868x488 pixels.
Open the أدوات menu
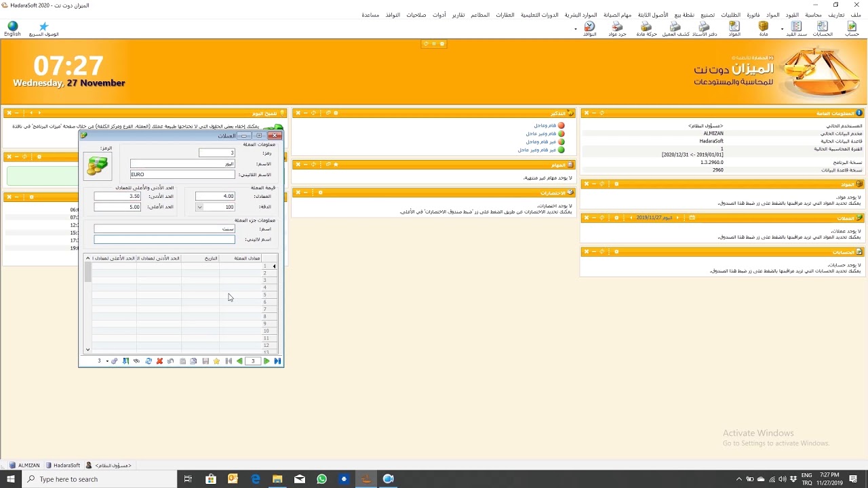tap(439, 15)
